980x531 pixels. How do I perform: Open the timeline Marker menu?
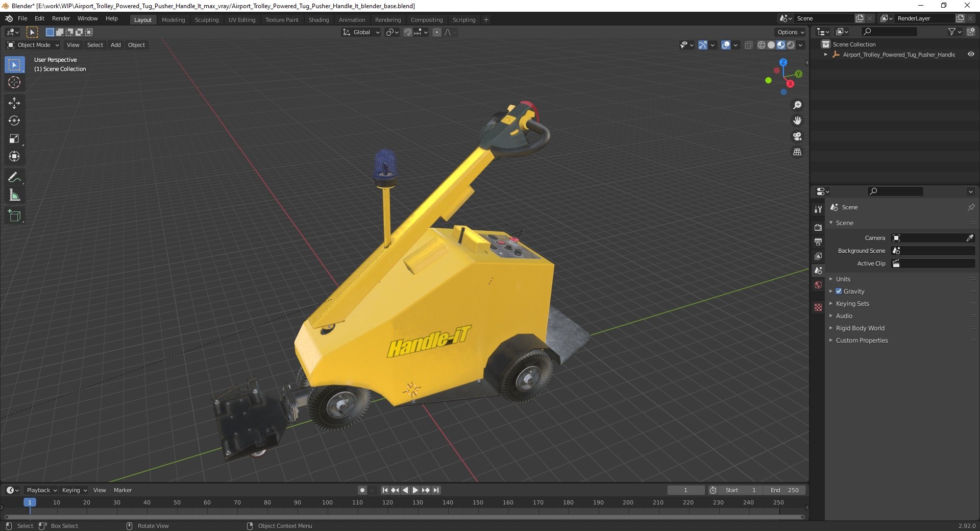pyautogui.click(x=122, y=490)
